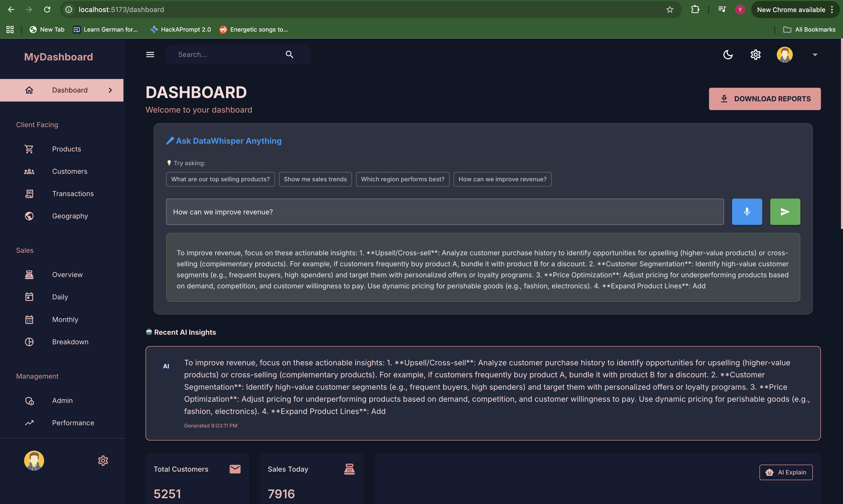Open the profile dropdown arrow
This screenshot has width=843, height=504.
tap(814, 55)
